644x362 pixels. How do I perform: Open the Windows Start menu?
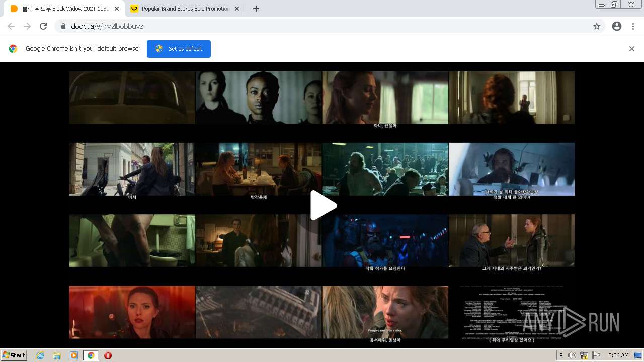(x=14, y=355)
